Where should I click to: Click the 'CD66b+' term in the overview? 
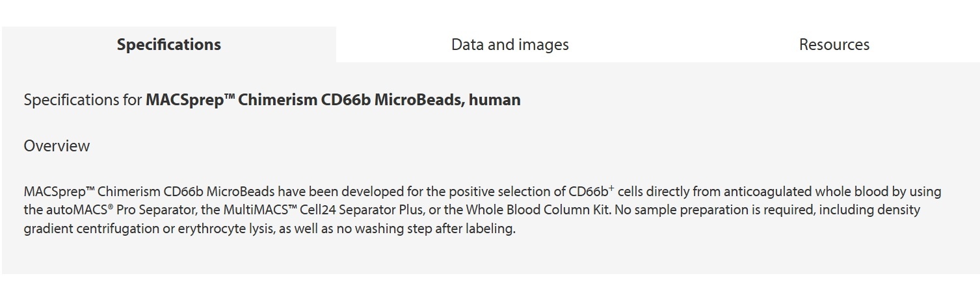(591, 192)
